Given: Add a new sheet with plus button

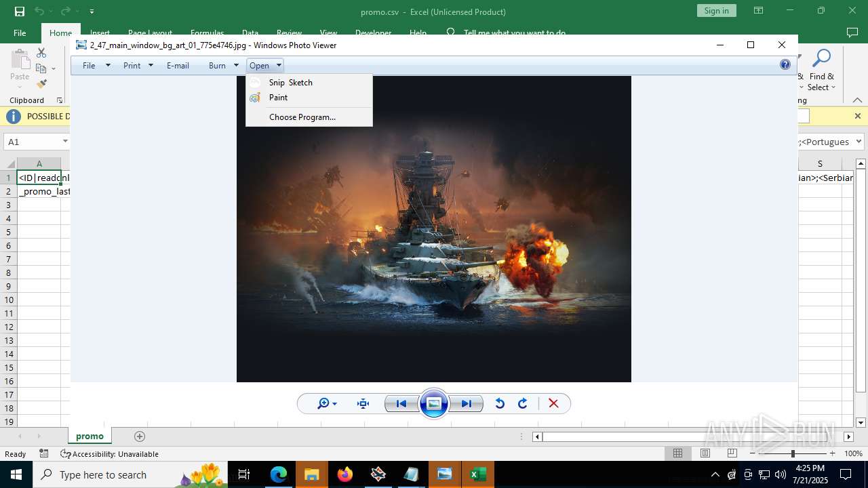Looking at the screenshot, I should (x=140, y=436).
